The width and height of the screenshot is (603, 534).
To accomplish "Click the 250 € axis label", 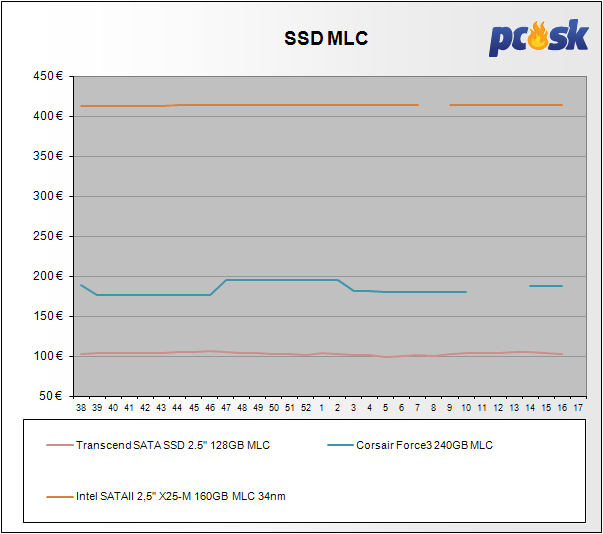I will click(x=48, y=236).
